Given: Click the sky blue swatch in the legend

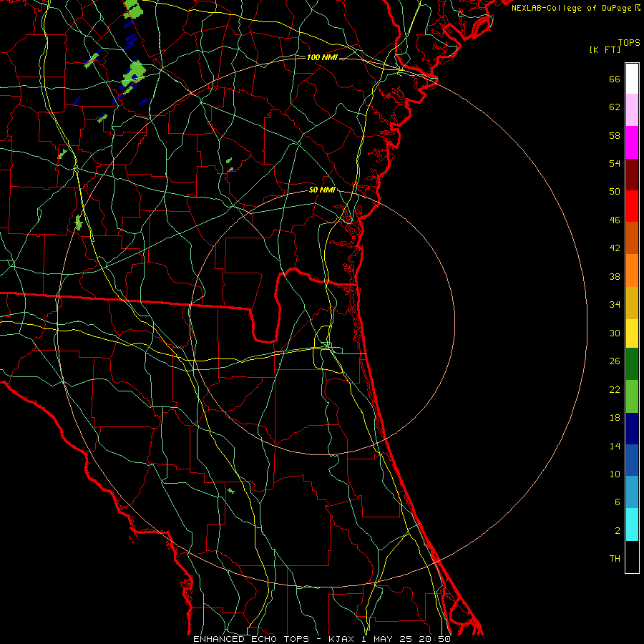Looking at the screenshot, I should click(632, 492).
